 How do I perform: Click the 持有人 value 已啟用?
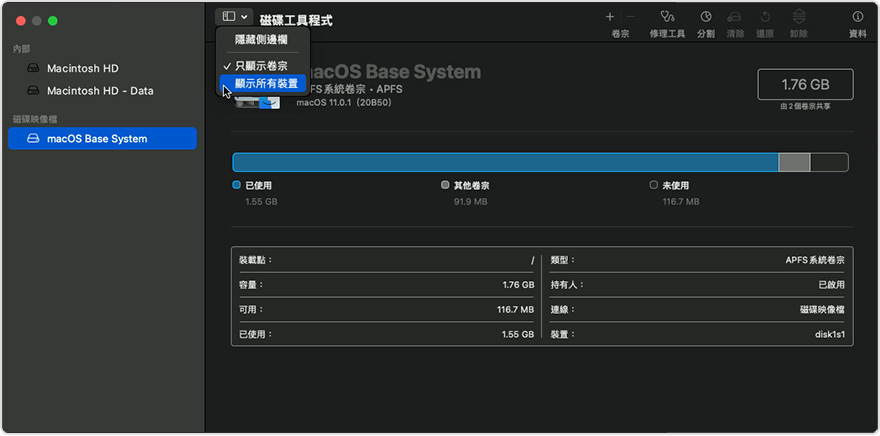point(832,285)
